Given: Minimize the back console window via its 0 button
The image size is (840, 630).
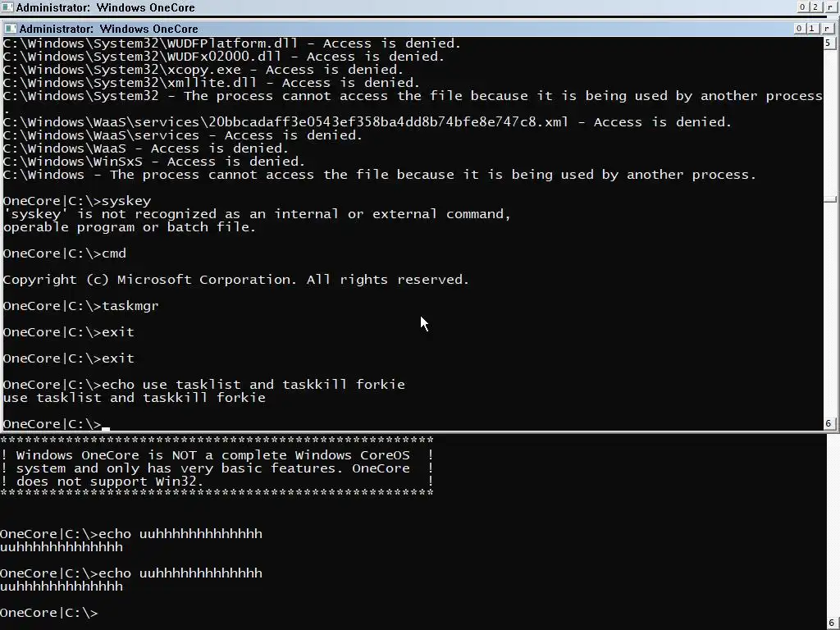Looking at the screenshot, I should [x=802, y=7].
